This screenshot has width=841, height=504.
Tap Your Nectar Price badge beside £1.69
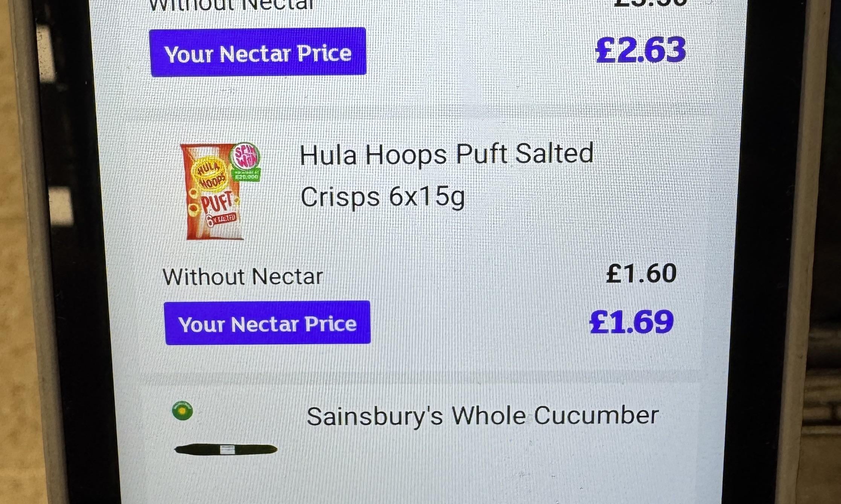point(267,323)
